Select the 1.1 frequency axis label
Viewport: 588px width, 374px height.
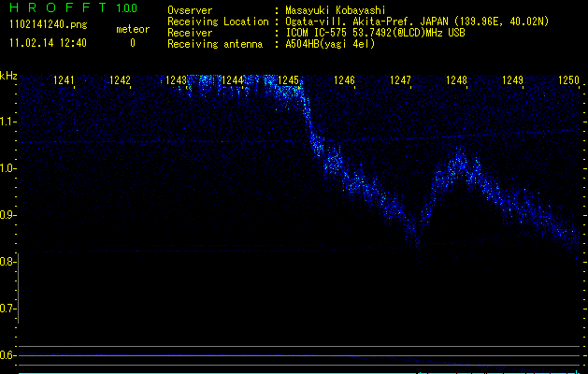(8, 122)
